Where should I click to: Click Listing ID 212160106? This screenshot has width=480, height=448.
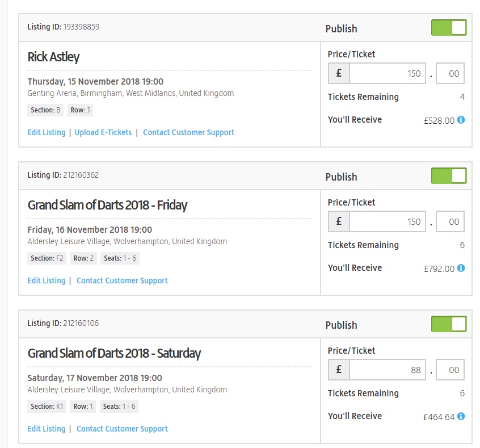(x=63, y=323)
